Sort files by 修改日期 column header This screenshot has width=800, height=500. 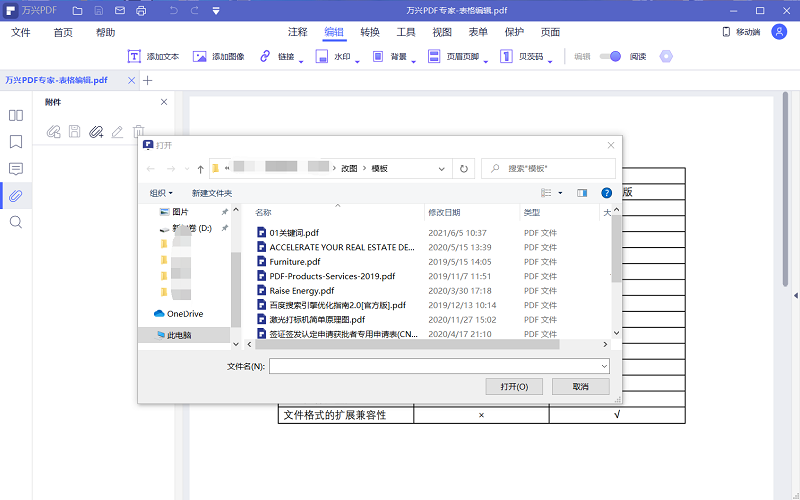[444, 212]
